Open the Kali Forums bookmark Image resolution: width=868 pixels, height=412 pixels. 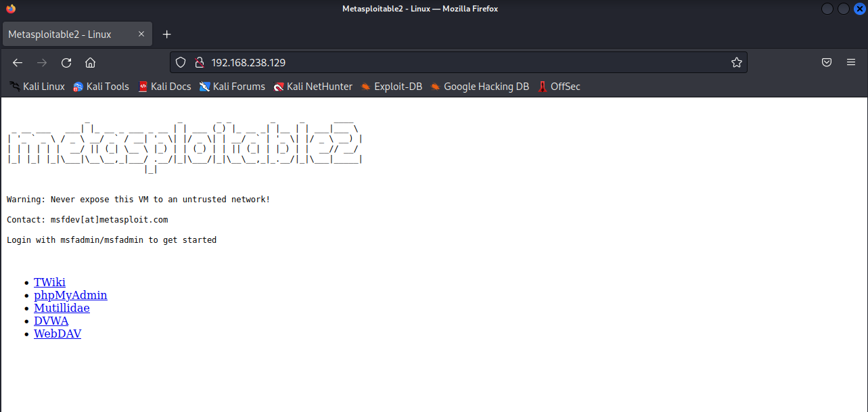(x=232, y=87)
